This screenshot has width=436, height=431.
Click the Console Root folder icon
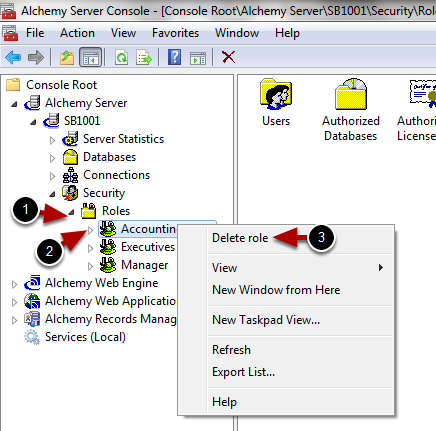[x=13, y=85]
